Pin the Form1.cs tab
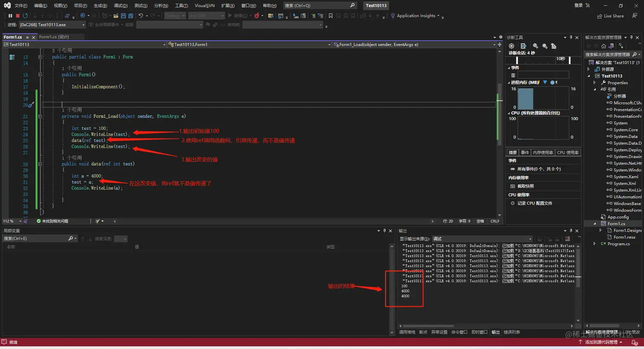Screen dimensions: 644x349 (x=27, y=37)
